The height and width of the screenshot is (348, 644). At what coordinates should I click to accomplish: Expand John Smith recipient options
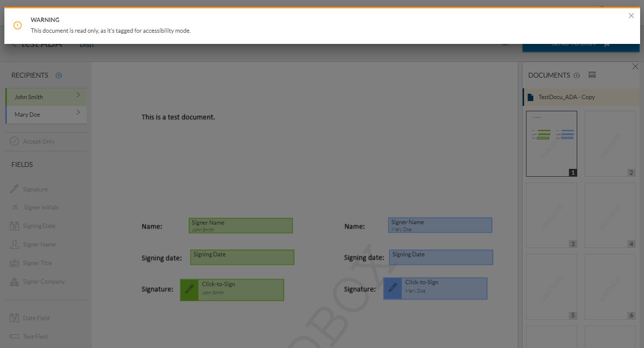click(78, 95)
